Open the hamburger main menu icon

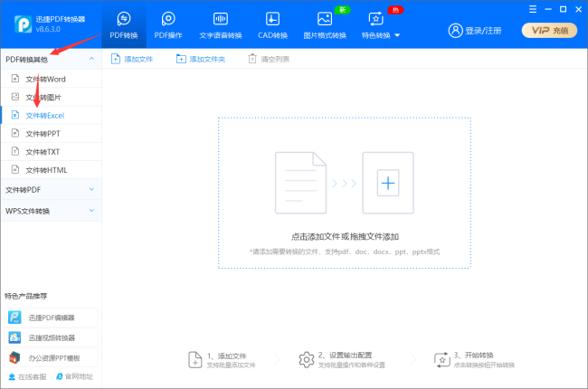tap(533, 9)
